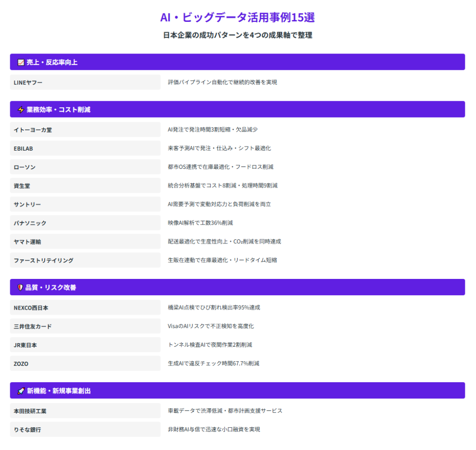
Task: Select the イトーヨーカ堂 company label
Action: pyautogui.click(x=33, y=130)
